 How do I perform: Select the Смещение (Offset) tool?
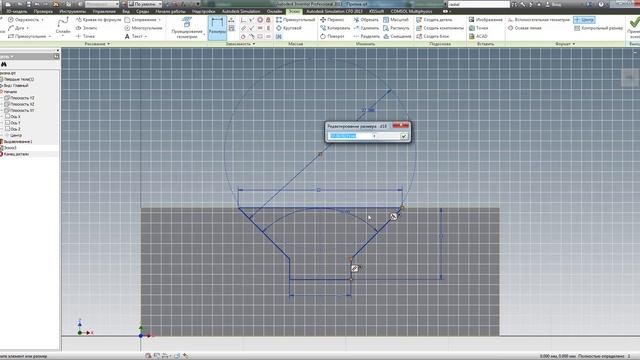pos(397,36)
